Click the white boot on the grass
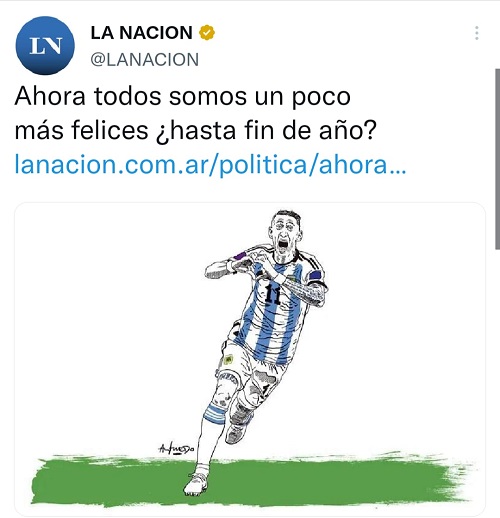 pos(196,483)
